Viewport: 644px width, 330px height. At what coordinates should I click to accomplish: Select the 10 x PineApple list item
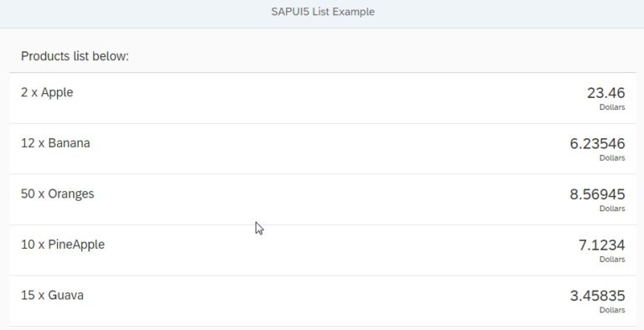click(x=323, y=250)
